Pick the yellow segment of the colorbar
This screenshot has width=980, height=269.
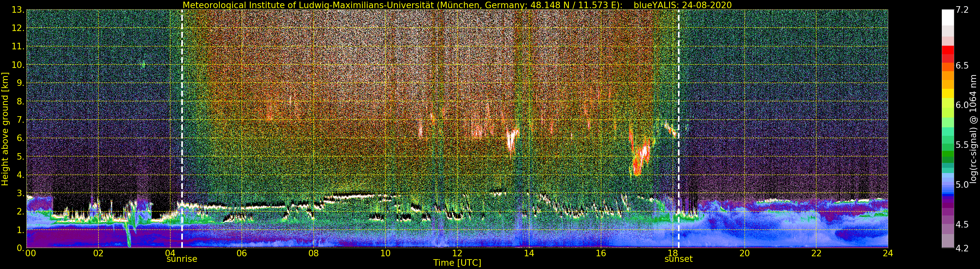[948, 93]
